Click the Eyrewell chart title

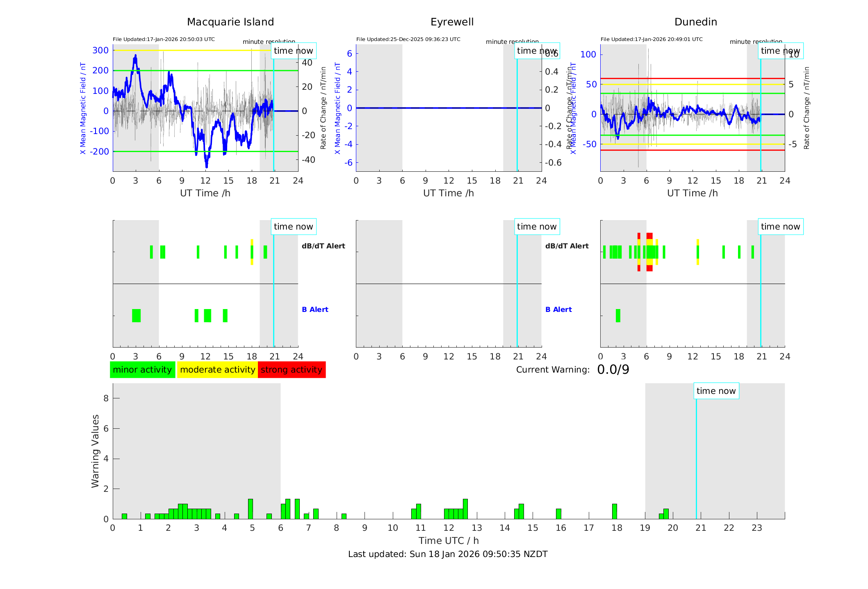click(x=452, y=22)
